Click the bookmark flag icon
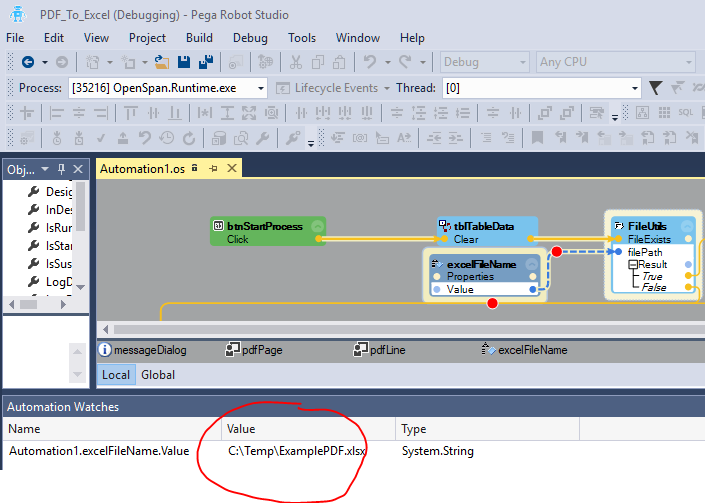This screenshot has height=503, width=705. pos(537,138)
